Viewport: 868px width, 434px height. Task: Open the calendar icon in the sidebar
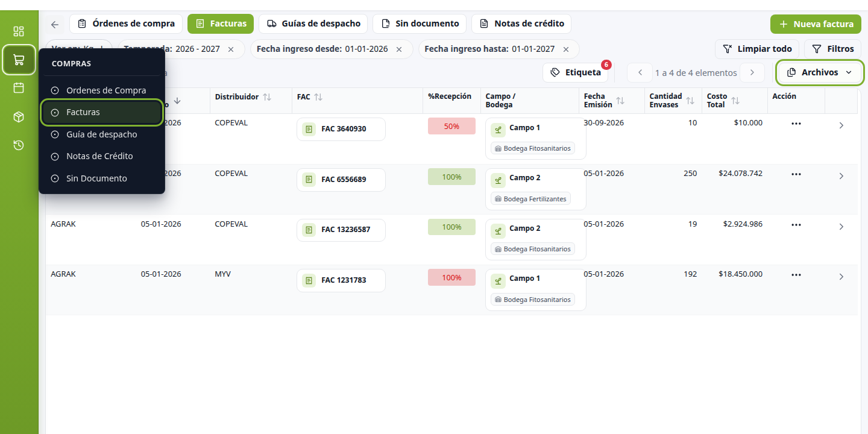point(19,88)
